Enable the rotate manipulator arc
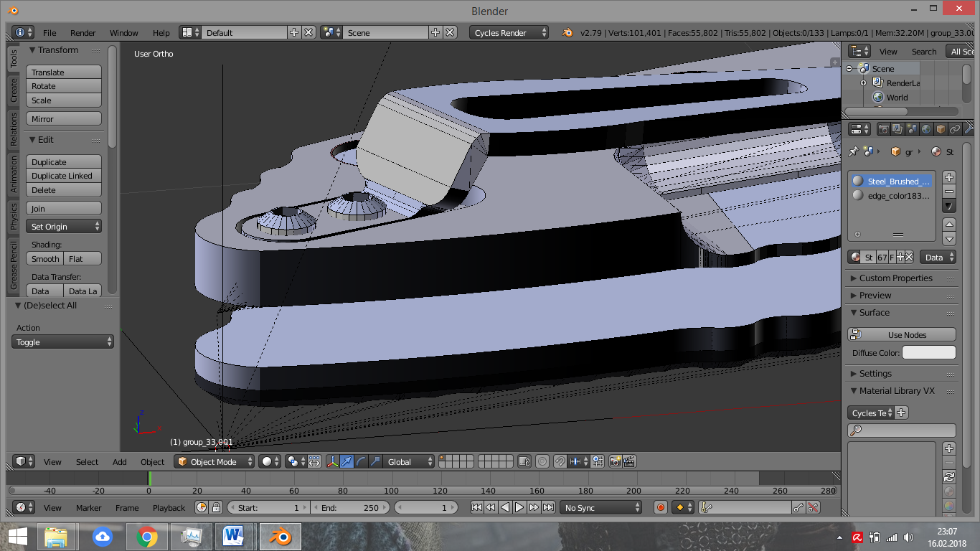The image size is (980, 551). point(361,461)
